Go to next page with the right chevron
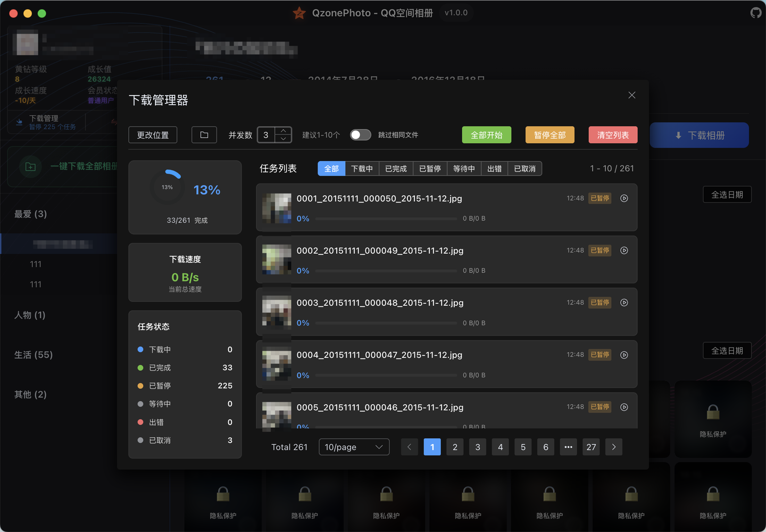The height and width of the screenshot is (532, 766). pos(613,447)
